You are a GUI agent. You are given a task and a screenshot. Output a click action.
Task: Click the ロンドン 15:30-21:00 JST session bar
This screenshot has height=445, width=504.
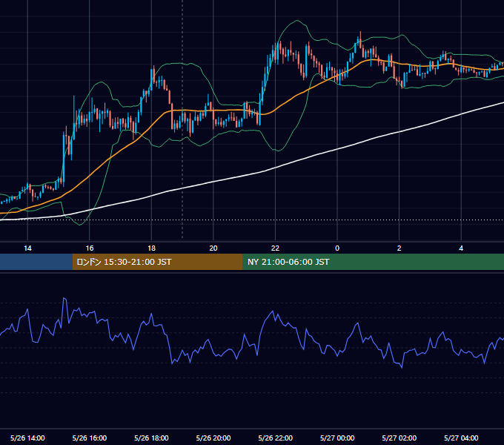(x=157, y=262)
